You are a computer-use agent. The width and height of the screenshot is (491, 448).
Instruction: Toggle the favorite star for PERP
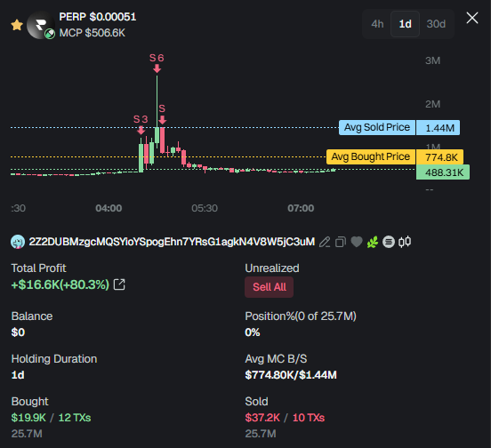pos(17,25)
